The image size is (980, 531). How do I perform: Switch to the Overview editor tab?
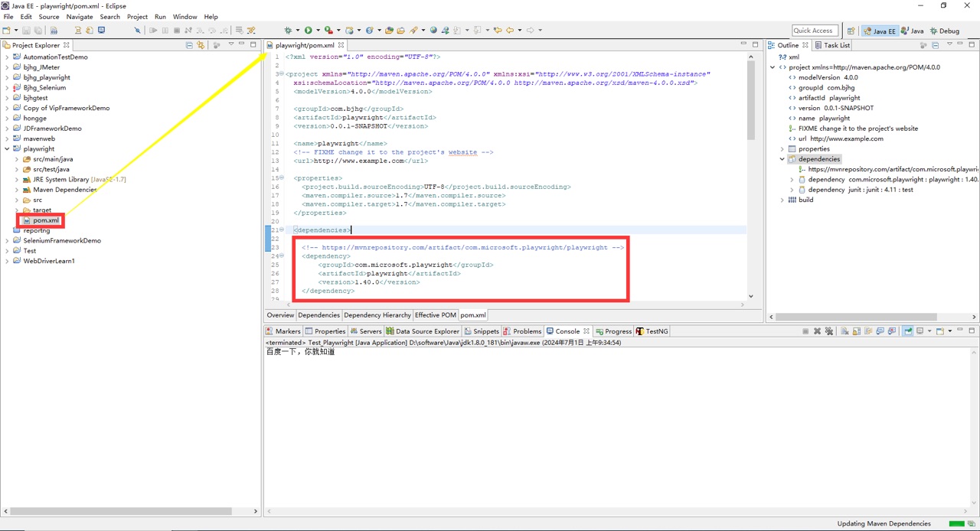[280, 315]
